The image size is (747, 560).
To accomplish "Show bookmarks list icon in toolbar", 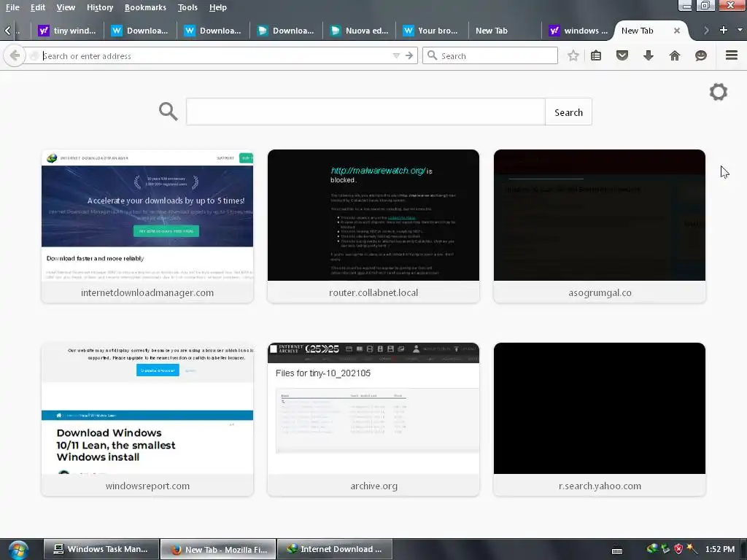I will 596,55.
